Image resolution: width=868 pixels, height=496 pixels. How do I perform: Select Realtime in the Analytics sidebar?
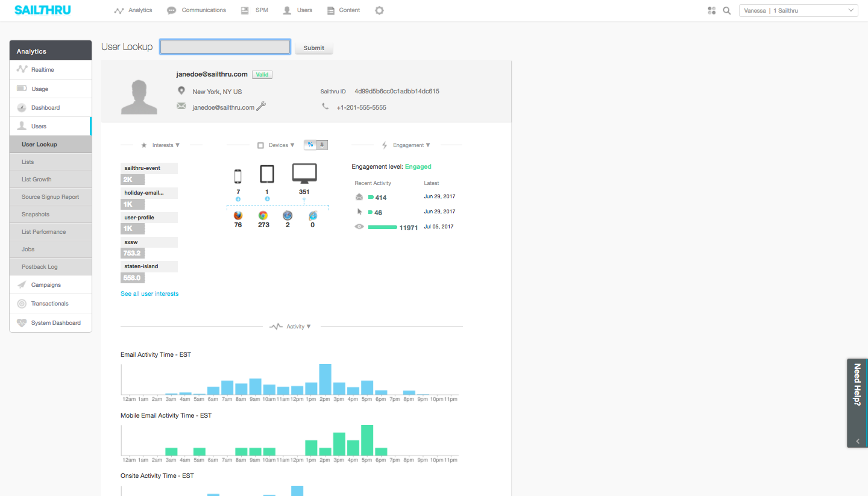pyautogui.click(x=51, y=70)
